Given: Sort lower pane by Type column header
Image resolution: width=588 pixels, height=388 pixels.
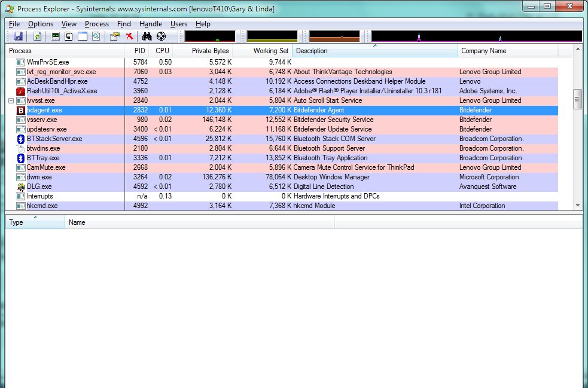Looking at the screenshot, I should [x=35, y=222].
